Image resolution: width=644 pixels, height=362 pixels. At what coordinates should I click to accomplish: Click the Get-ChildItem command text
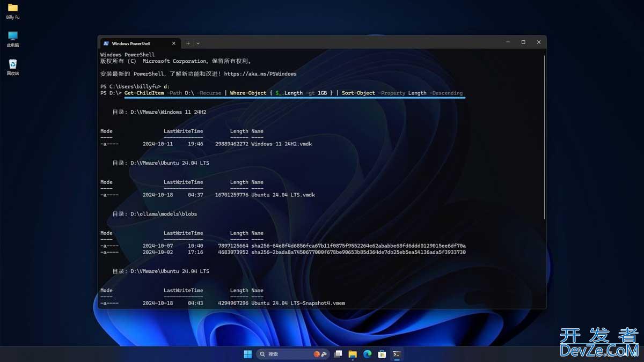[144, 93]
